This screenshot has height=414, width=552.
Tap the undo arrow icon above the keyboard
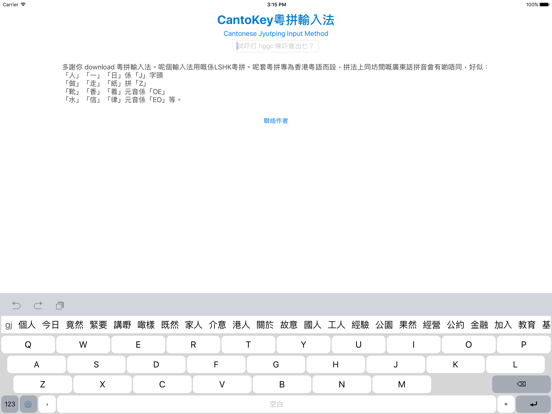[x=16, y=306]
